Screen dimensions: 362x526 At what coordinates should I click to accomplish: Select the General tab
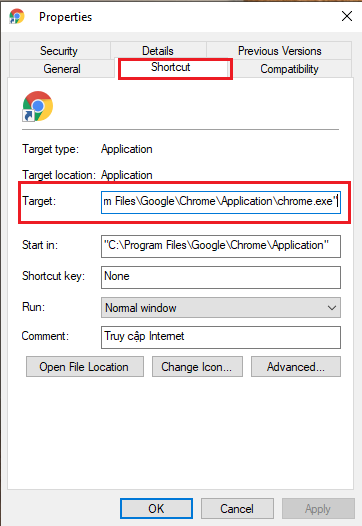[x=62, y=69]
